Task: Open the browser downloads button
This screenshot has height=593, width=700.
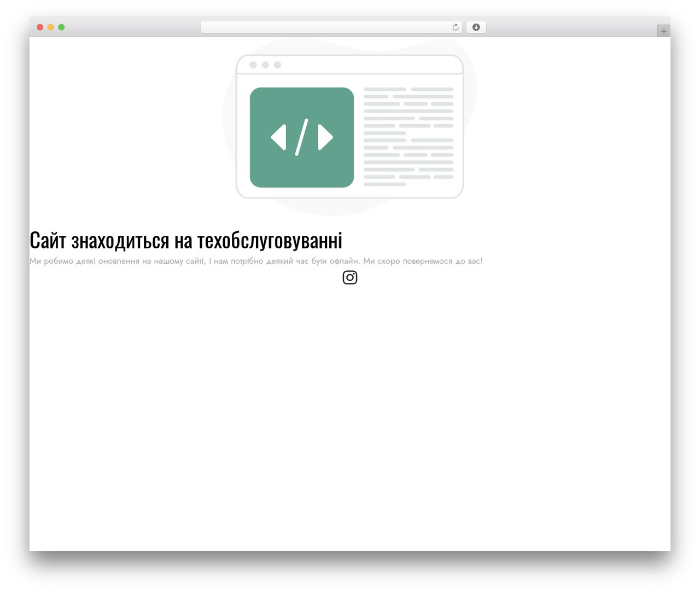Action: (476, 27)
